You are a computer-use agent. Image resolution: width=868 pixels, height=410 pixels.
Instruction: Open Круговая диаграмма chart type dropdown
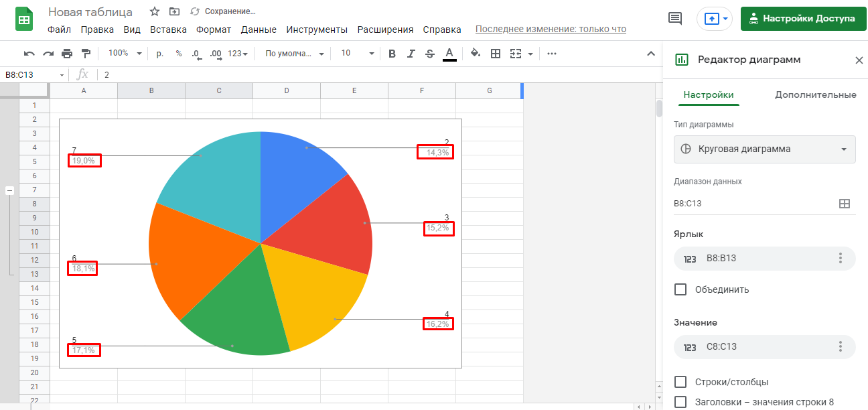point(764,149)
